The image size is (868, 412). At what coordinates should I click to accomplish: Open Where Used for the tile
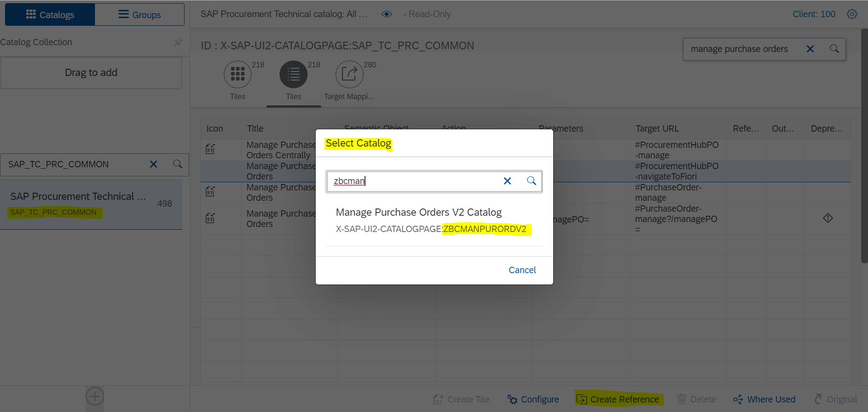point(764,399)
